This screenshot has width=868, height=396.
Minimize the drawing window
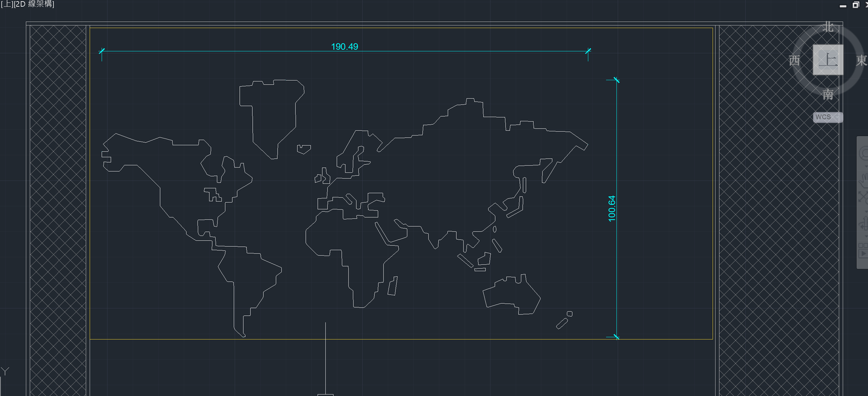[x=843, y=5]
